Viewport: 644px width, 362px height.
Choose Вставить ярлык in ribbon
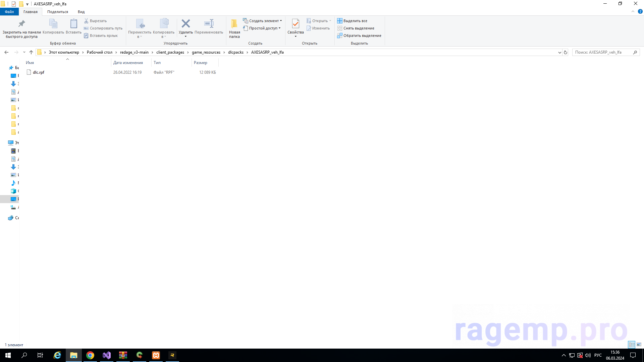pyautogui.click(x=101, y=36)
